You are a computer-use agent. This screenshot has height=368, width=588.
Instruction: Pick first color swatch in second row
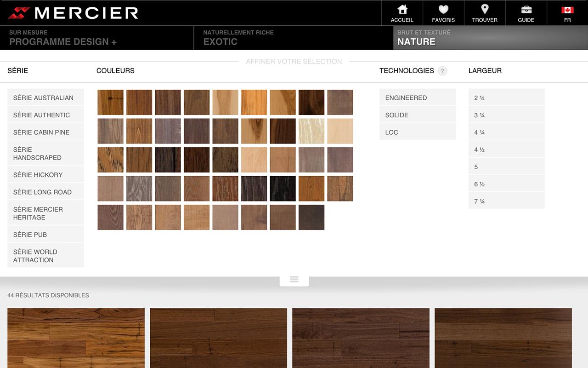[x=110, y=131]
